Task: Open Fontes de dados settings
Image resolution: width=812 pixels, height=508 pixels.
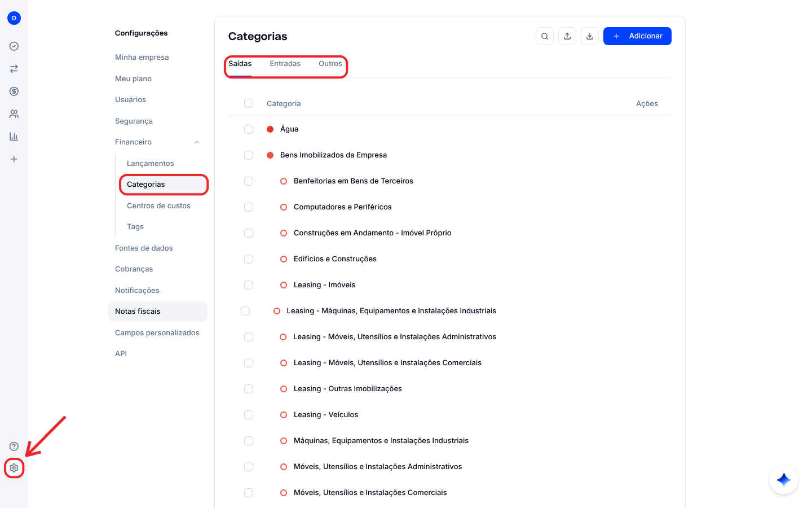Action: pos(144,248)
